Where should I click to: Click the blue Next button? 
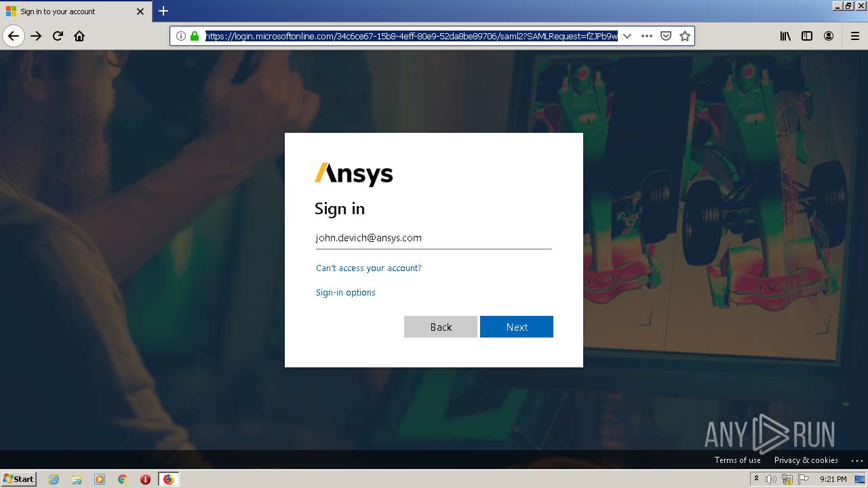[x=517, y=327]
